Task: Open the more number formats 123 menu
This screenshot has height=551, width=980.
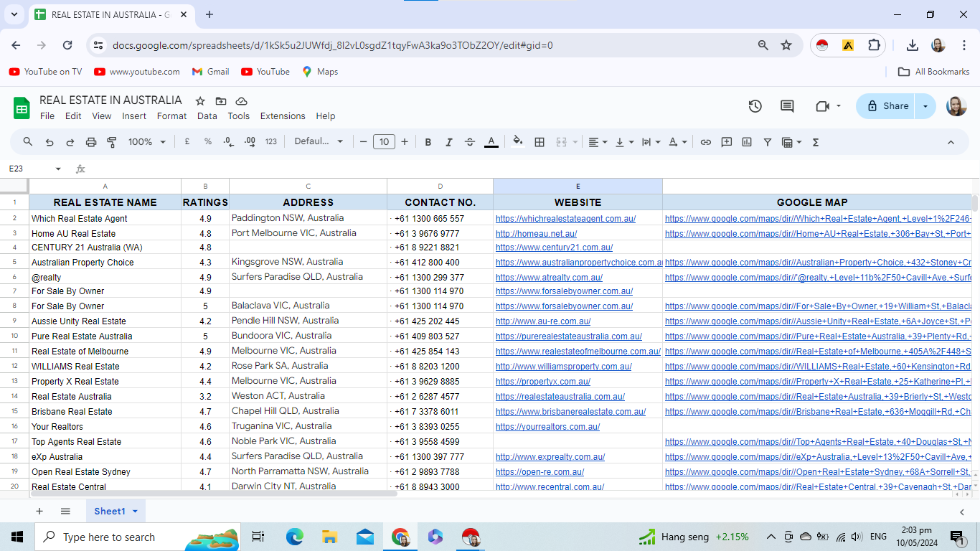Action: 271,142
